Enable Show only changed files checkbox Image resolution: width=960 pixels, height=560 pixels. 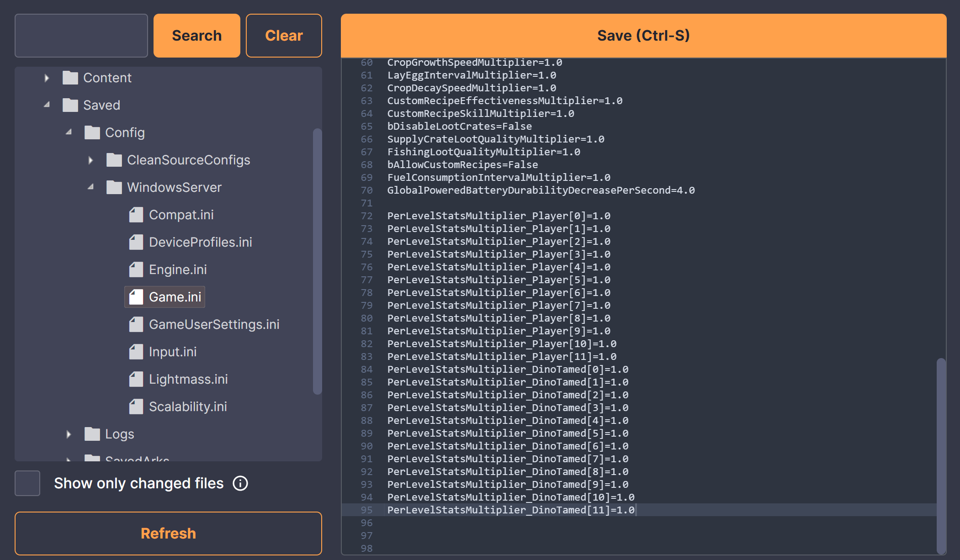[27, 483]
